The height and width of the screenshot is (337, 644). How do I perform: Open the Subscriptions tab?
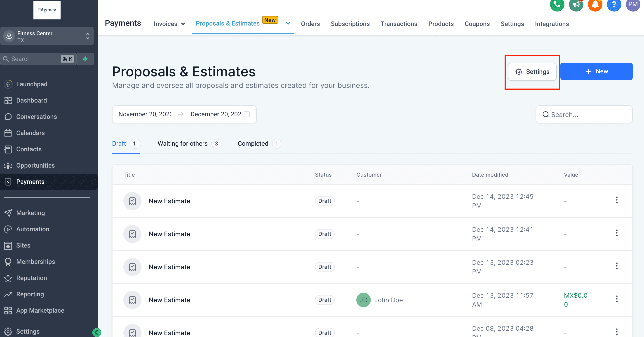coord(350,24)
